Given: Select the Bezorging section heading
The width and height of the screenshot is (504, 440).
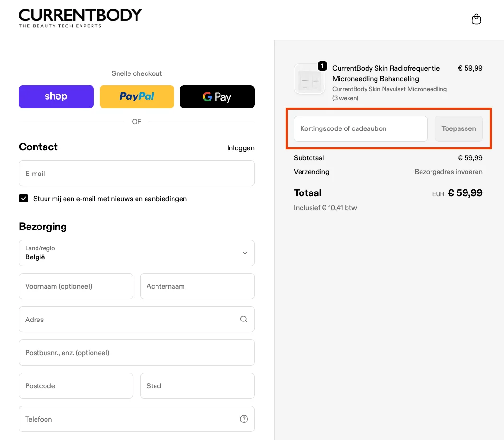Looking at the screenshot, I should pyautogui.click(x=43, y=227).
